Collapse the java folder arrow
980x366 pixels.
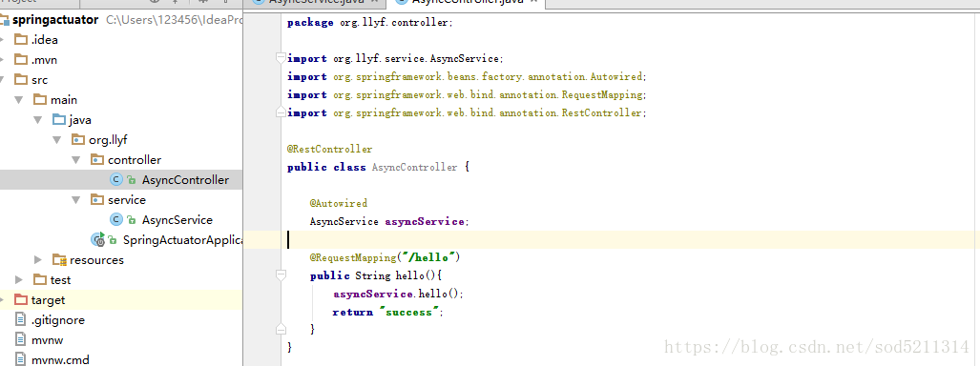click(38, 120)
